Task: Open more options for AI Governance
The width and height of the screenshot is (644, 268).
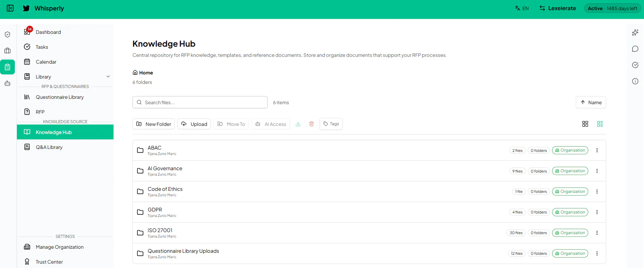Action: pos(597,171)
